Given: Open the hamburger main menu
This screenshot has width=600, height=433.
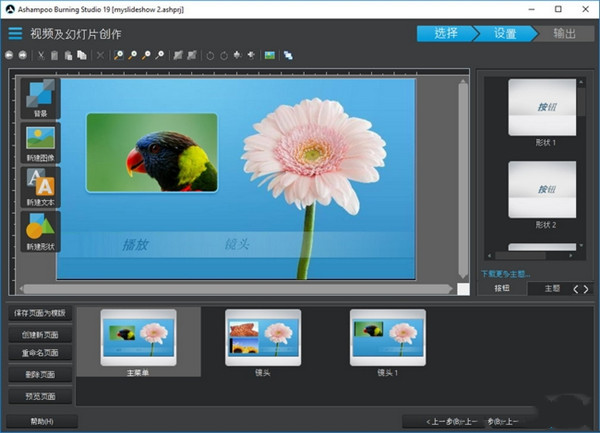Looking at the screenshot, I should click(x=15, y=33).
